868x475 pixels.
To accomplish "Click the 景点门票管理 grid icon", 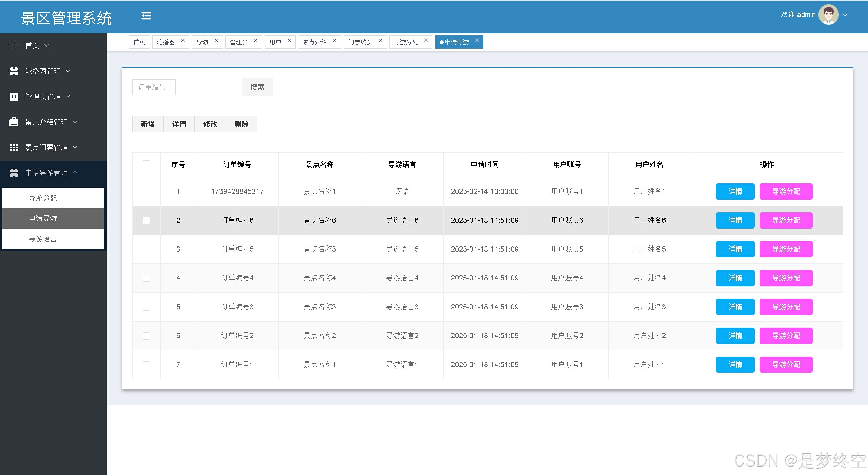I will coord(14,147).
